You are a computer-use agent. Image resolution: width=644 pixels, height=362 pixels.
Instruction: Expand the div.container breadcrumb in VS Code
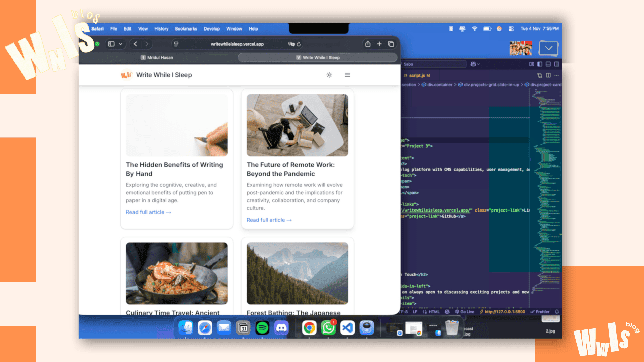pos(439,85)
